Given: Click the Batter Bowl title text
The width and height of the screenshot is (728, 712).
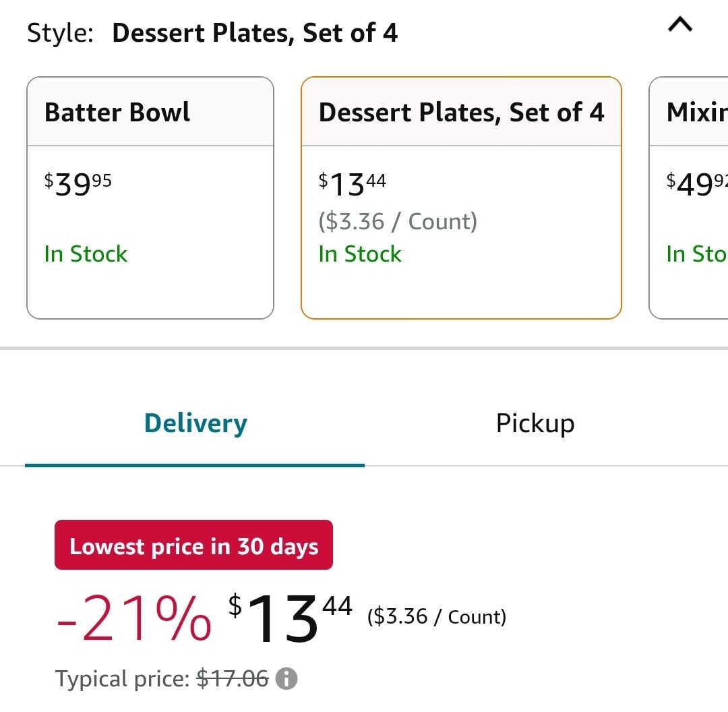Looking at the screenshot, I should point(117,113).
